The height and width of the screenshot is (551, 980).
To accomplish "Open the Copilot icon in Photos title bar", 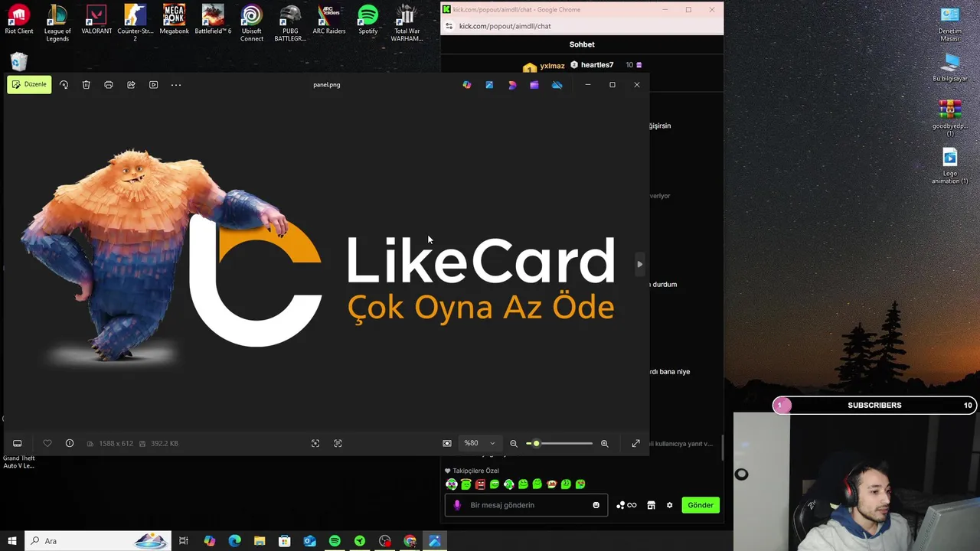I will coord(467,85).
